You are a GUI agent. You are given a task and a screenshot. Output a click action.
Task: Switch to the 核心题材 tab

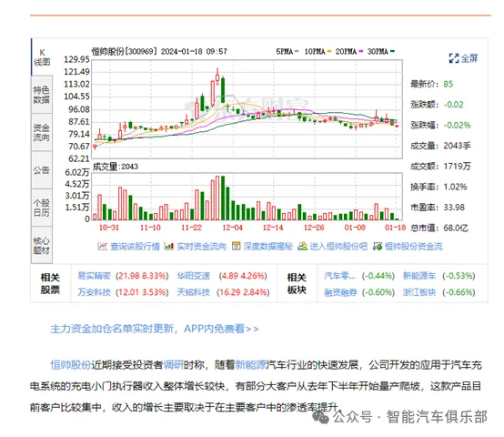[x=42, y=245]
